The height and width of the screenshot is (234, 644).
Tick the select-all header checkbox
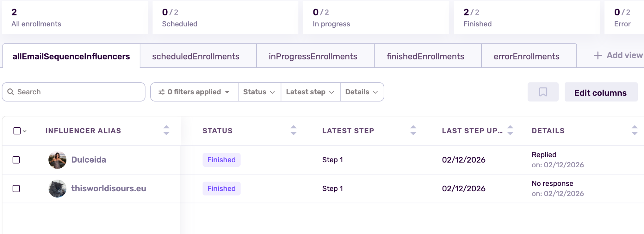click(x=17, y=131)
